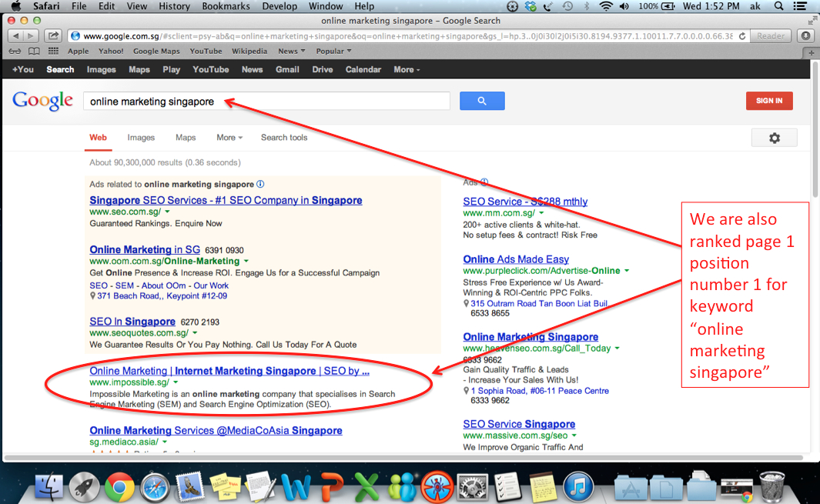The width and height of the screenshot is (820, 504).
Task: Click the Safari forward arrow button
Action: [30, 36]
